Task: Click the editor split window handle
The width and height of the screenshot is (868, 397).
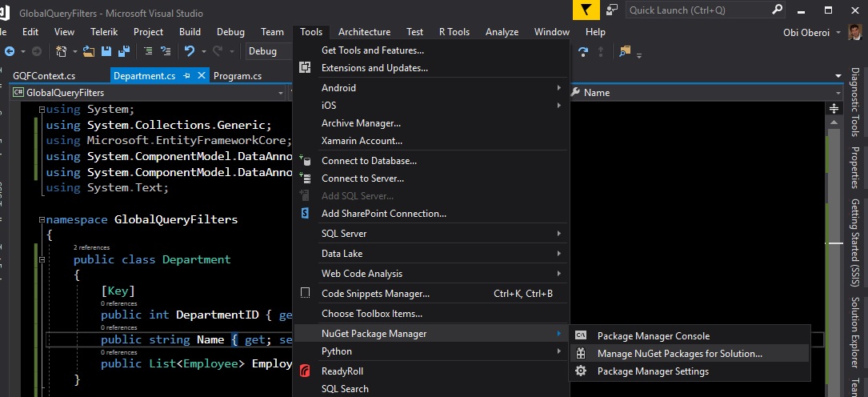Action: [x=834, y=108]
